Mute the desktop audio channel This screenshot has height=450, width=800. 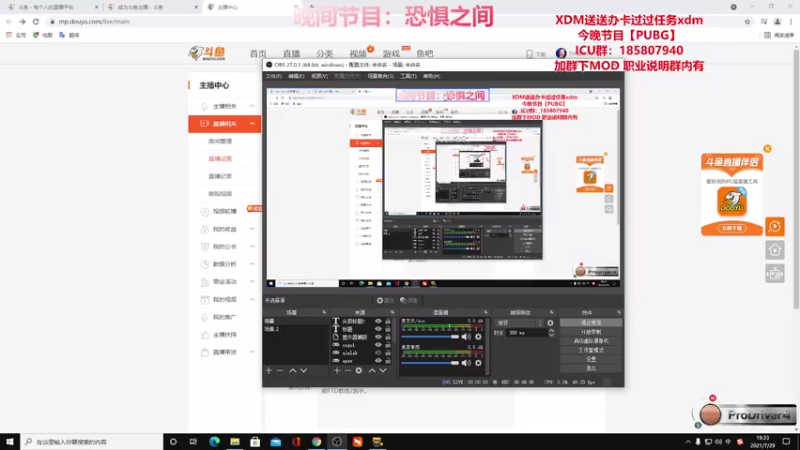[466, 363]
